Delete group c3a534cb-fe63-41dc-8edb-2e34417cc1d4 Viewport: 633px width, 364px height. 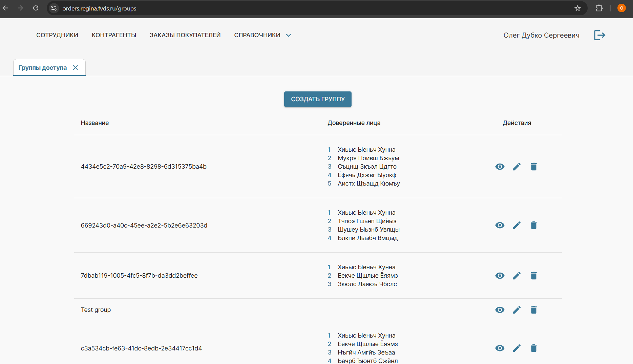[533, 348]
